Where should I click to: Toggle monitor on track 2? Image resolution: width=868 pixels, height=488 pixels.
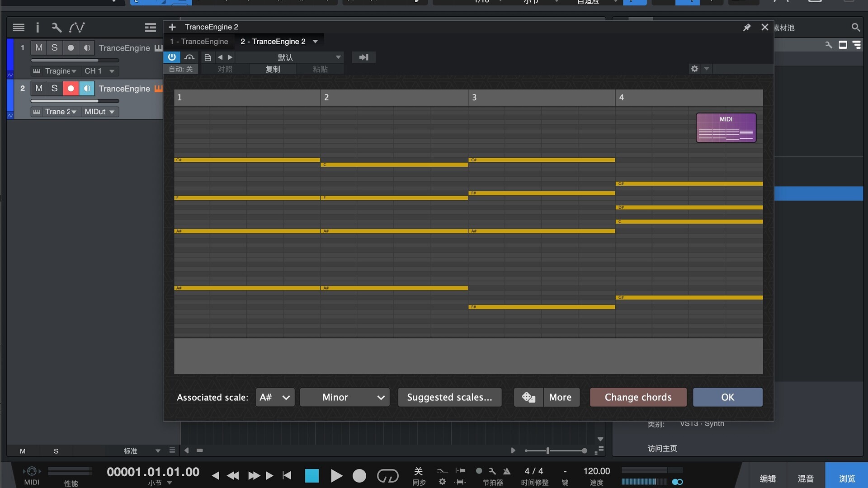pyautogui.click(x=87, y=88)
